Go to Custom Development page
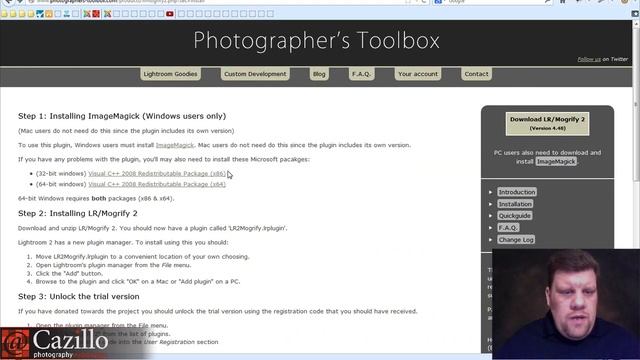Viewport: 640px width, 360px height. 255,74
